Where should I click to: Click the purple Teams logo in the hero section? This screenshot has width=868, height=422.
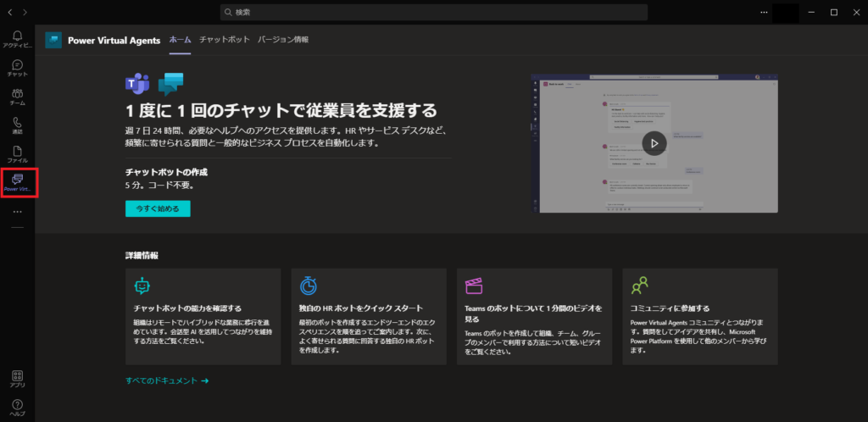coord(137,84)
